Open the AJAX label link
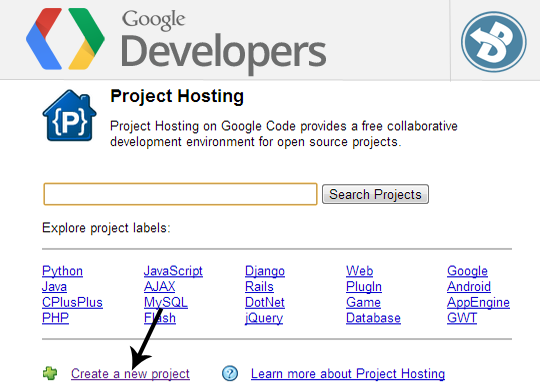This screenshot has height=389, width=540. point(159,286)
